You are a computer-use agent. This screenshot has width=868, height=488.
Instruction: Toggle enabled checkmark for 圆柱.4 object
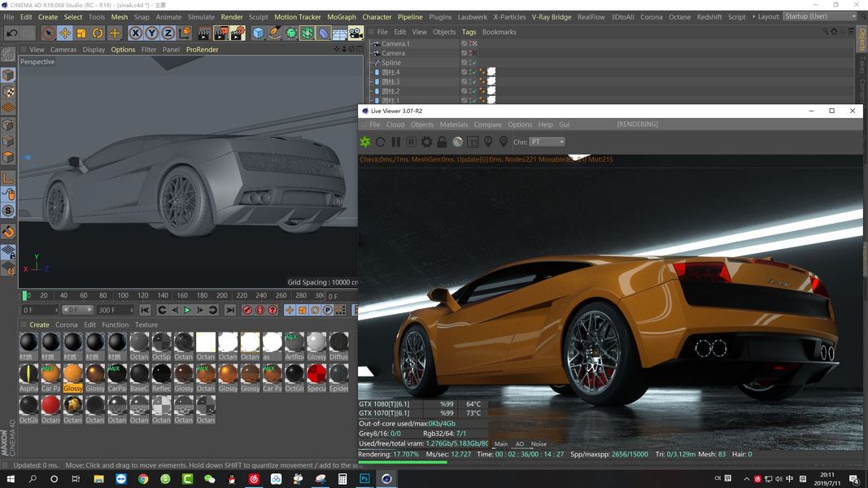(x=473, y=72)
